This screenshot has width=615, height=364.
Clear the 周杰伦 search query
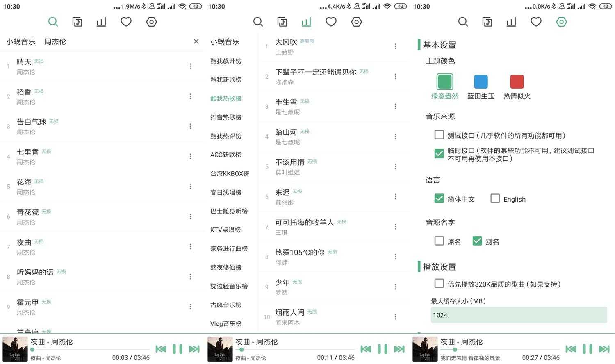point(196,41)
